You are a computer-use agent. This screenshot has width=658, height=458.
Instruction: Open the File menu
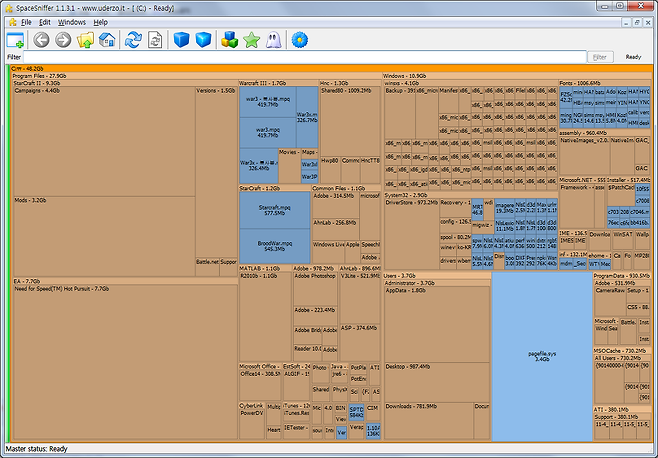pyautogui.click(x=26, y=22)
